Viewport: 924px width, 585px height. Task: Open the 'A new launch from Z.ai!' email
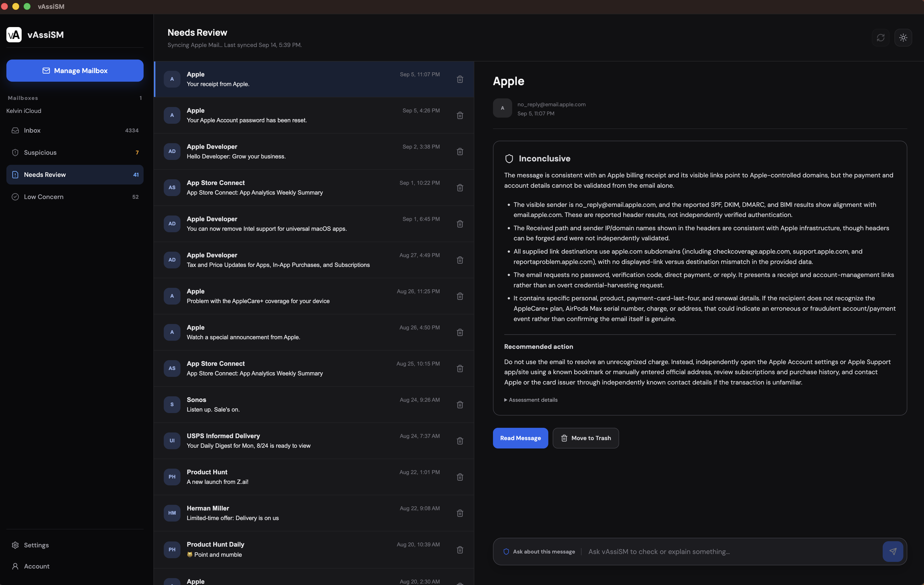[314, 477]
